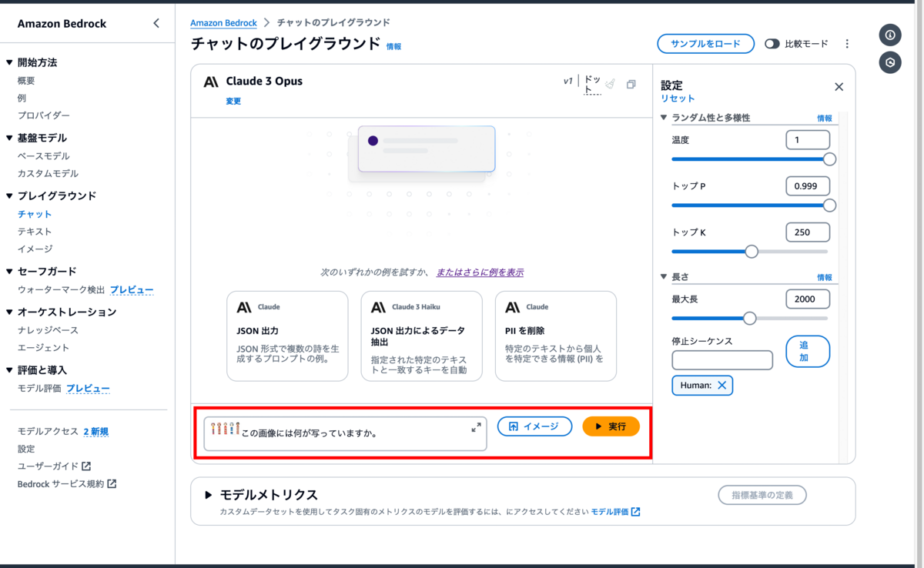Click the 停止シーケンス input field
Viewport: 924px width, 568px height.
pyautogui.click(x=722, y=360)
